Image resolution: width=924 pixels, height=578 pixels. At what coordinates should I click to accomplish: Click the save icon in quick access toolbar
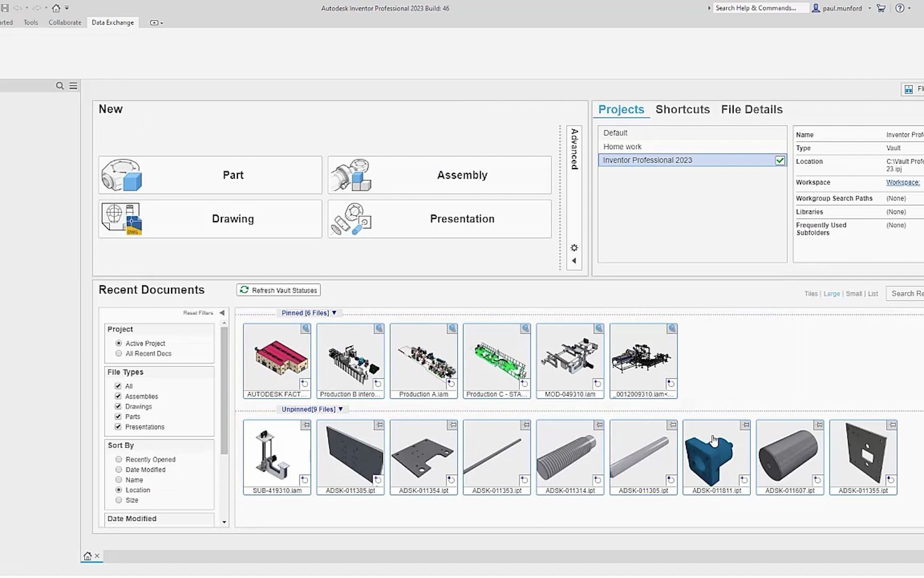[4, 8]
